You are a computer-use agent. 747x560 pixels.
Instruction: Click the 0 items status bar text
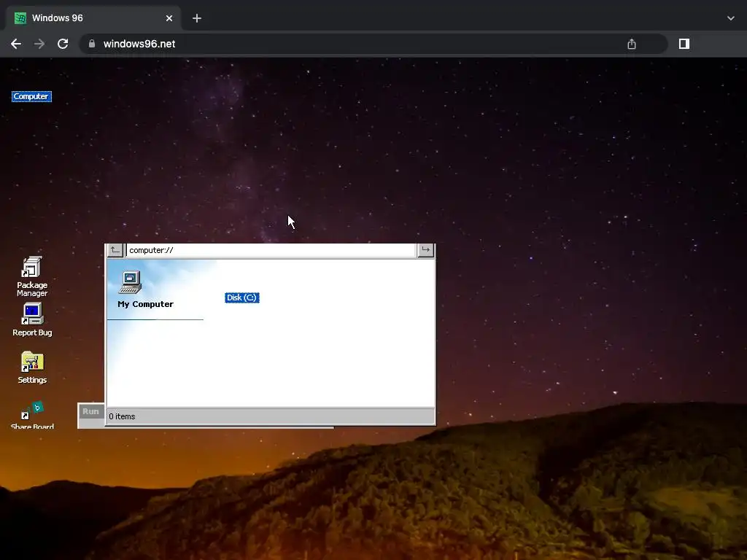coord(122,416)
